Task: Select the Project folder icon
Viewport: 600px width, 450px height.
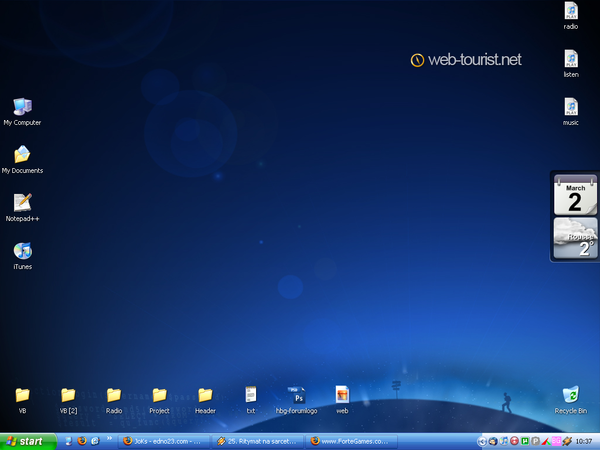Action: tap(160, 400)
